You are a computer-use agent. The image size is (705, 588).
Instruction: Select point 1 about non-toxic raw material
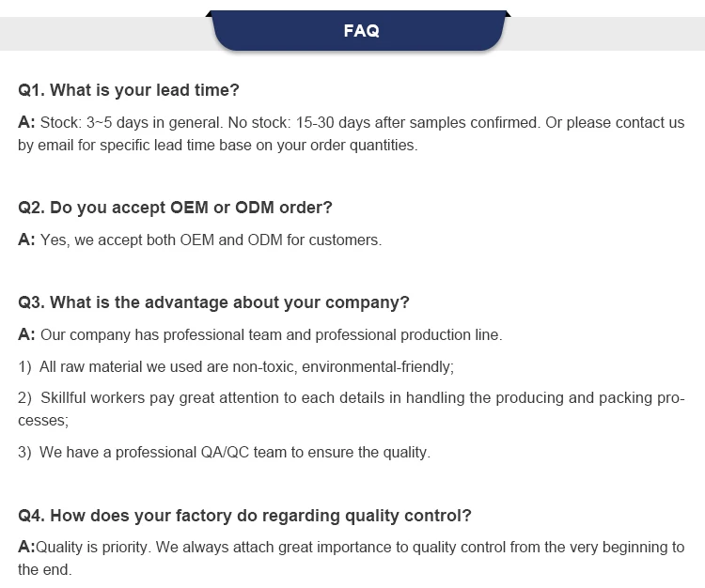236,366
